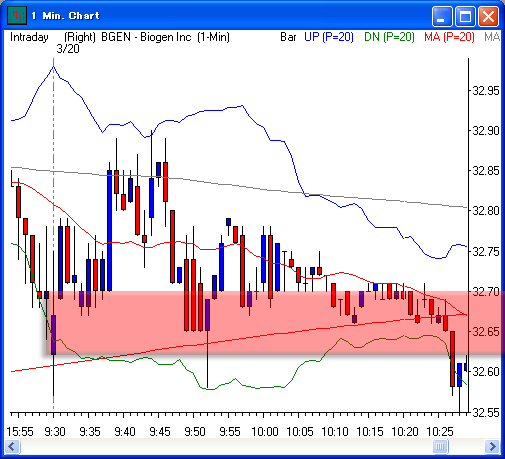Click the 9:30 time axis label
The width and height of the screenshot is (505, 459).
55,432
